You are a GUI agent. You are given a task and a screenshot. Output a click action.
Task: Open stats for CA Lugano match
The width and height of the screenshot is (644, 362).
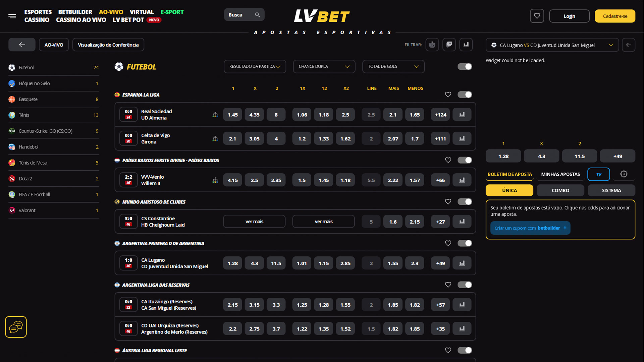point(462,263)
